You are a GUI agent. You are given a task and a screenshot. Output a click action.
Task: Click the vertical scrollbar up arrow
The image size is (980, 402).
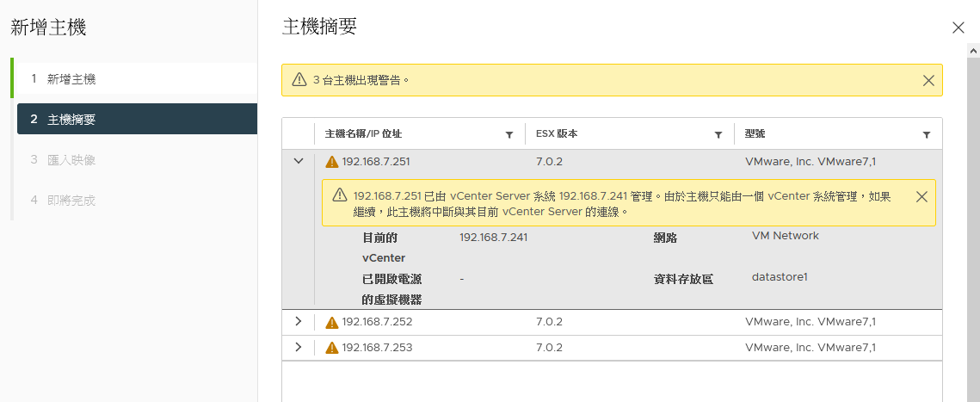pos(973,49)
